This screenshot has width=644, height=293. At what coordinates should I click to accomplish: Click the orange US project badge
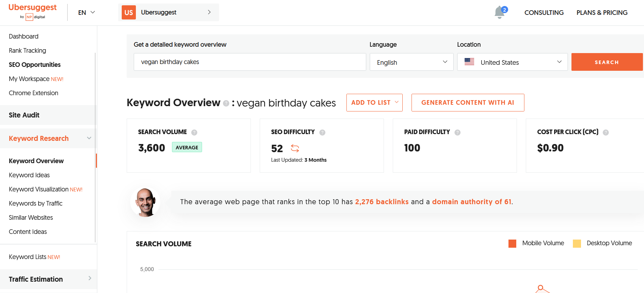pyautogui.click(x=129, y=12)
